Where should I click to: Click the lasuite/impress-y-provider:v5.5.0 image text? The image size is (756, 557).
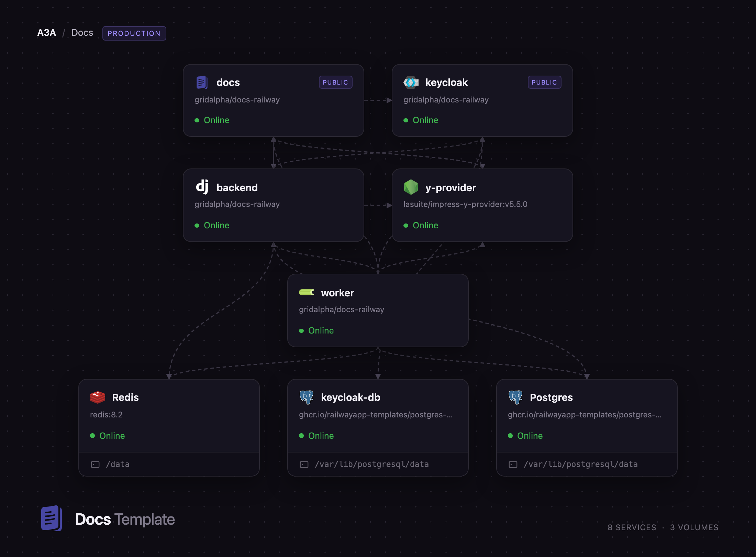pos(465,204)
